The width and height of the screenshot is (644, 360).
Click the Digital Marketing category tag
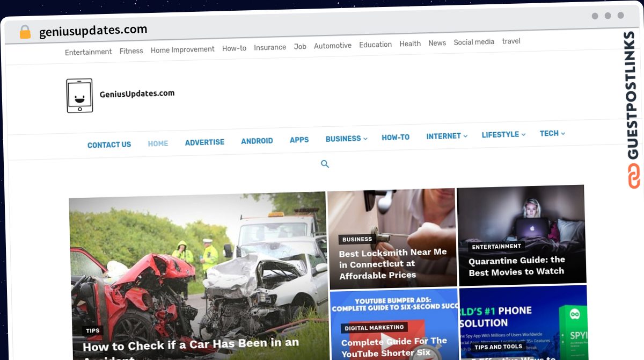click(374, 327)
